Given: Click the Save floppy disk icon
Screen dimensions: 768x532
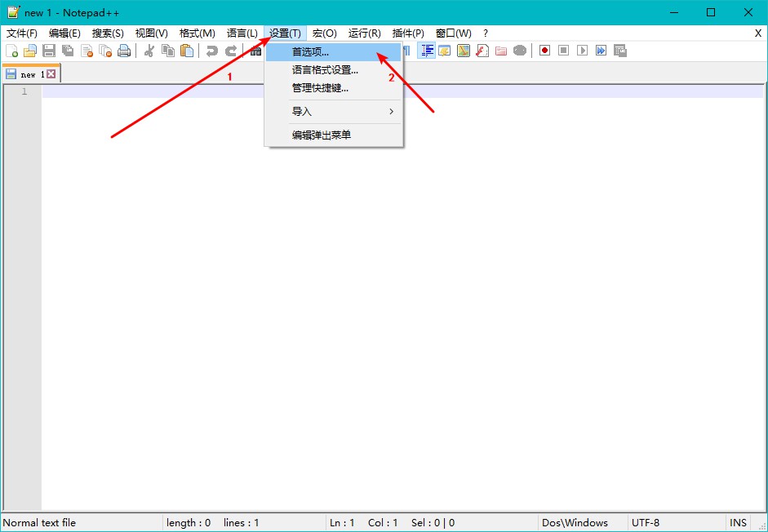Looking at the screenshot, I should pos(49,51).
